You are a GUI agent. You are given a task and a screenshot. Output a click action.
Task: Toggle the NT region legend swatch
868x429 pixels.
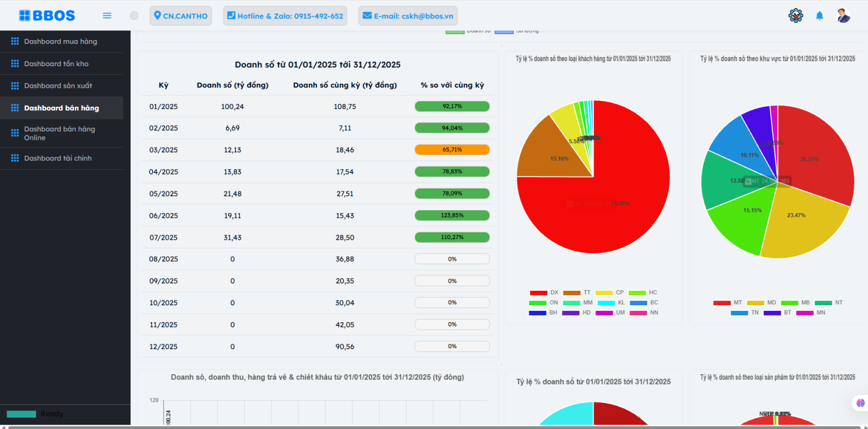click(x=824, y=303)
